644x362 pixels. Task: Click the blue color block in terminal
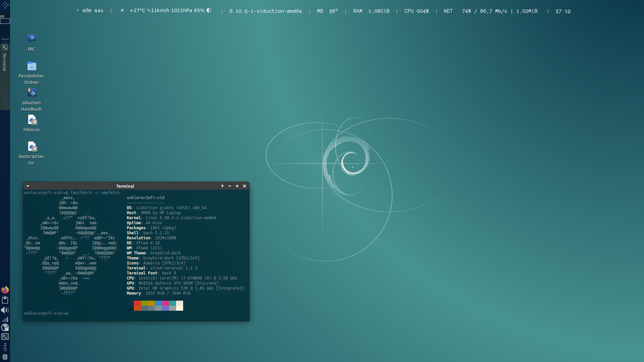(158, 303)
